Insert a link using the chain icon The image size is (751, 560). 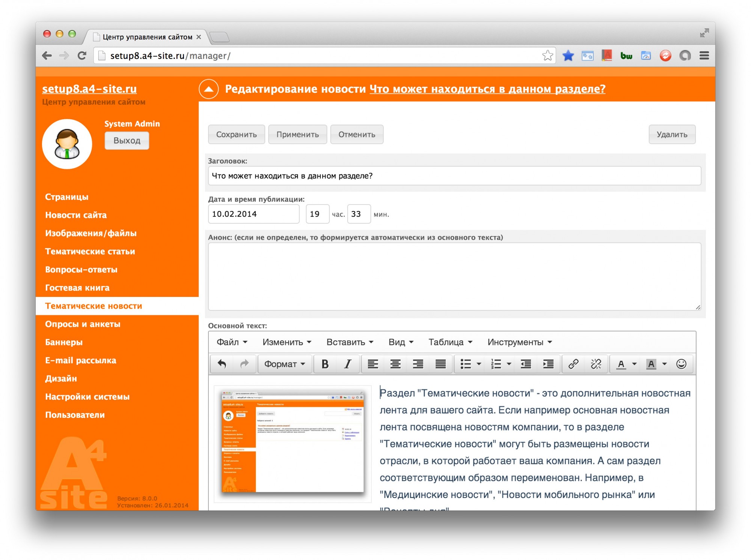click(573, 364)
